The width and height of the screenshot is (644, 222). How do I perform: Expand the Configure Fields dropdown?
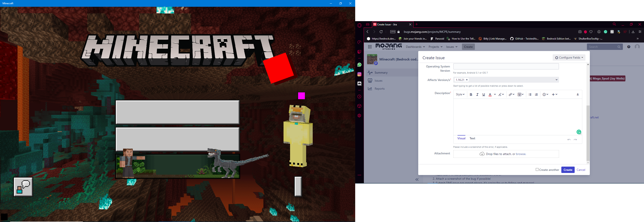coord(569,58)
